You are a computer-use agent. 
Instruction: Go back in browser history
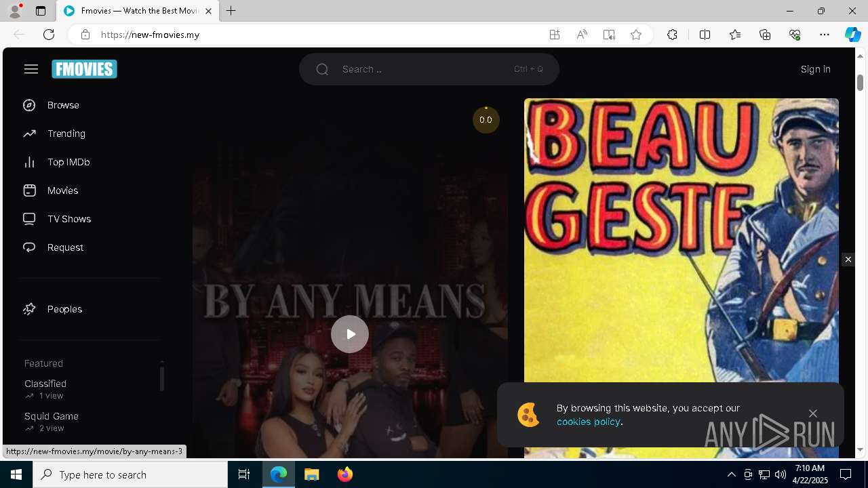click(x=19, y=35)
